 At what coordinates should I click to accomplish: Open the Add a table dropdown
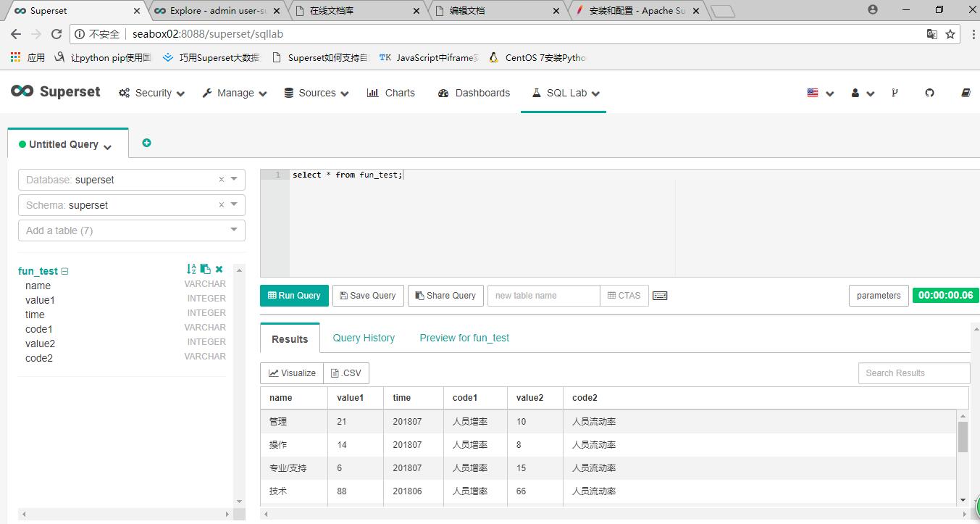pos(132,230)
